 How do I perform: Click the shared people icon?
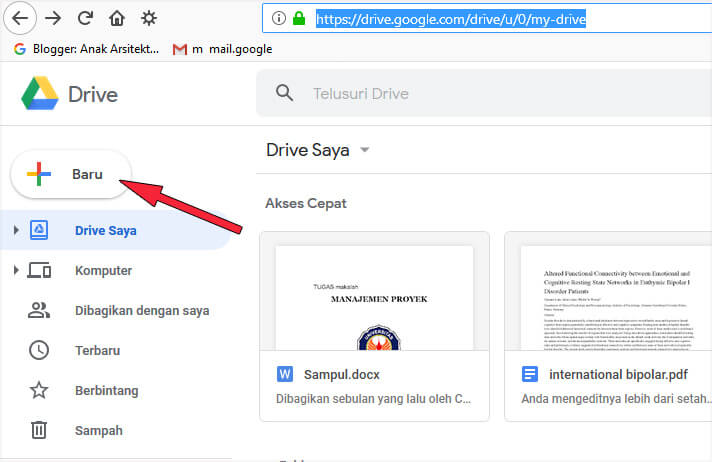pos(39,310)
